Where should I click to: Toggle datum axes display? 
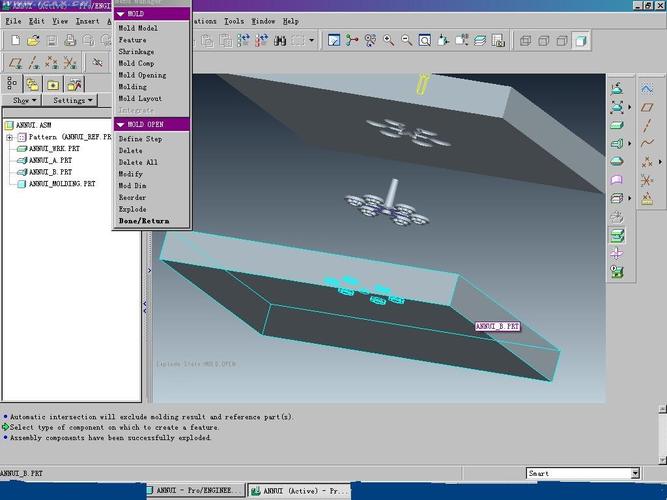(x=34, y=63)
